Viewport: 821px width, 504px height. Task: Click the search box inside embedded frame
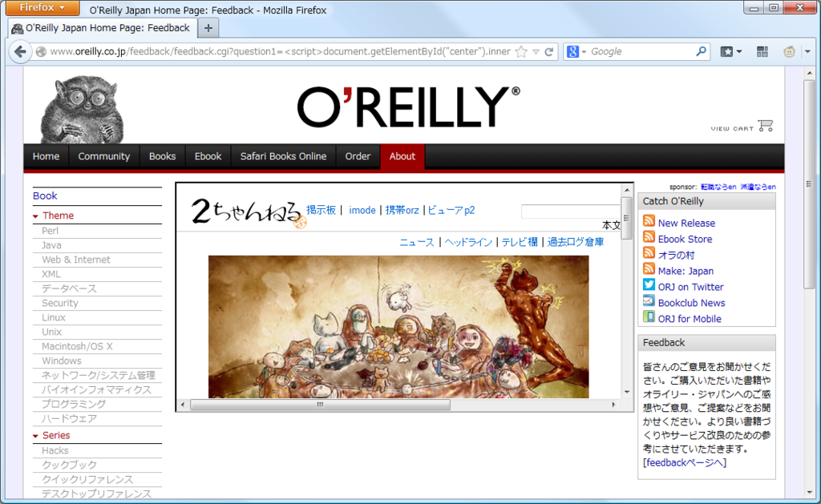pos(571,212)
